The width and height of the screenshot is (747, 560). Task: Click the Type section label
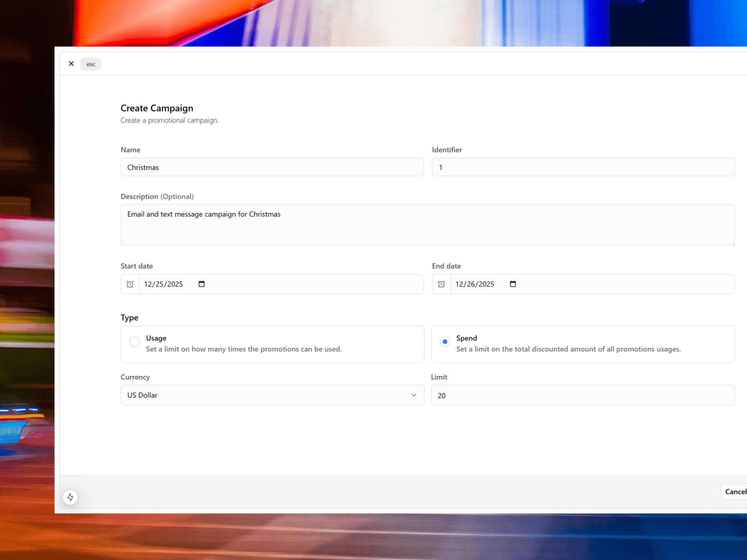point(129,318)
